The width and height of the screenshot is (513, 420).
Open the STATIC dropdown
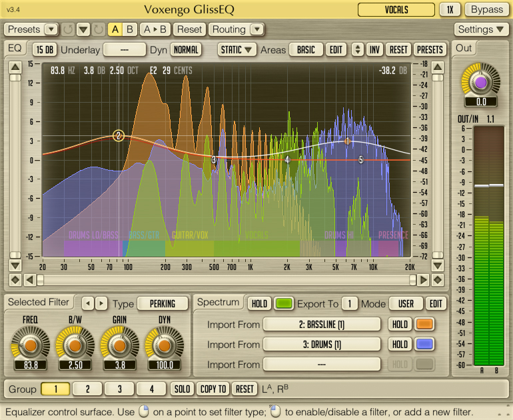pos(237,50)
